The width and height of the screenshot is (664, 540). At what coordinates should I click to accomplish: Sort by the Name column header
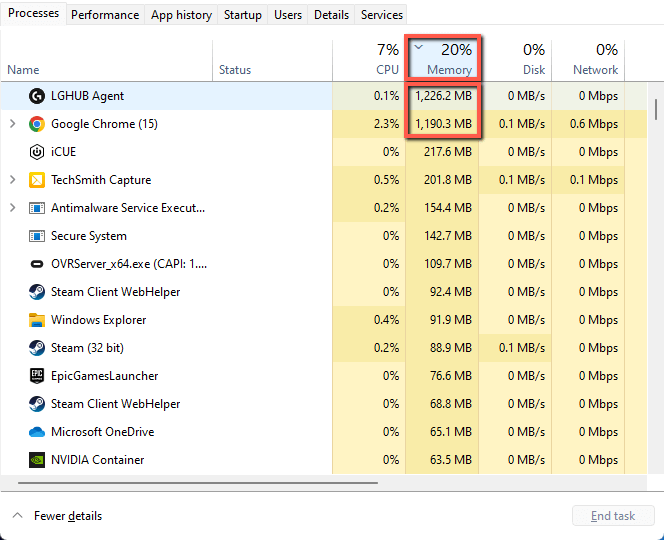[106, 60]
